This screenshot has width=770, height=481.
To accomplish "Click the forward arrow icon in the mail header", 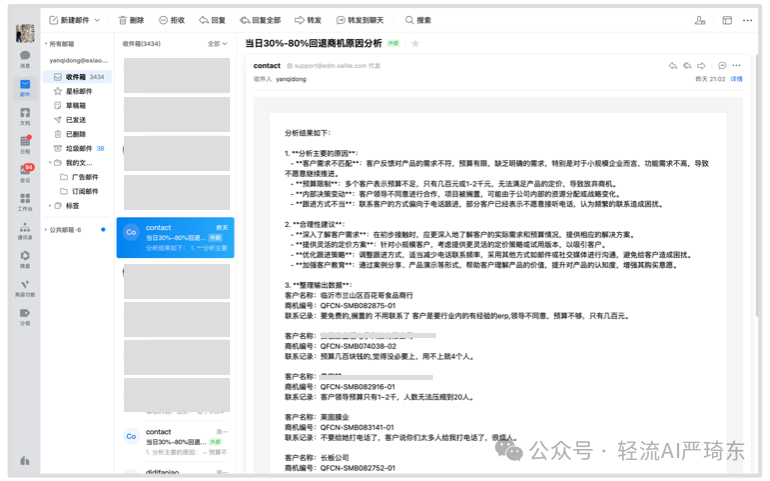I will pos(701,66).
